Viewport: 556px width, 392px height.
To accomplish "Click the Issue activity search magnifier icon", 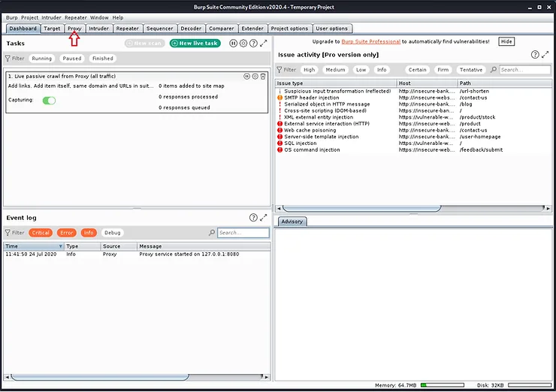I will (x=494, y=70).
